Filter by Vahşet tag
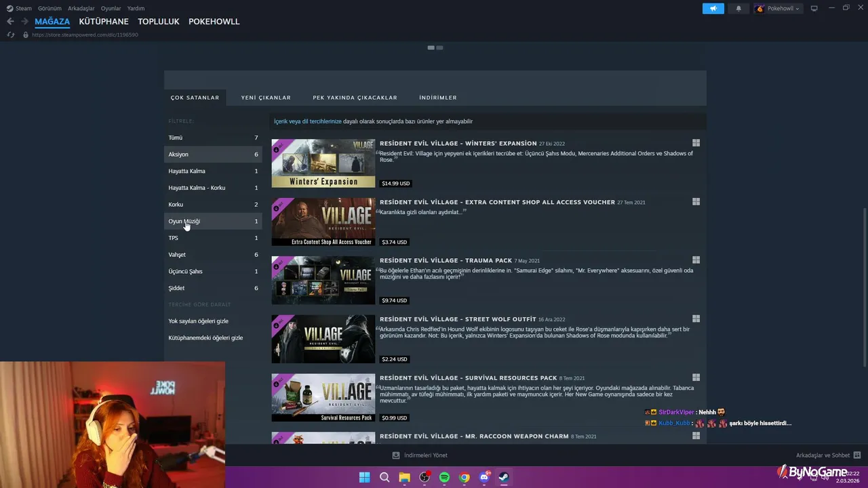868x488 pixels. (x=213, y=255)
